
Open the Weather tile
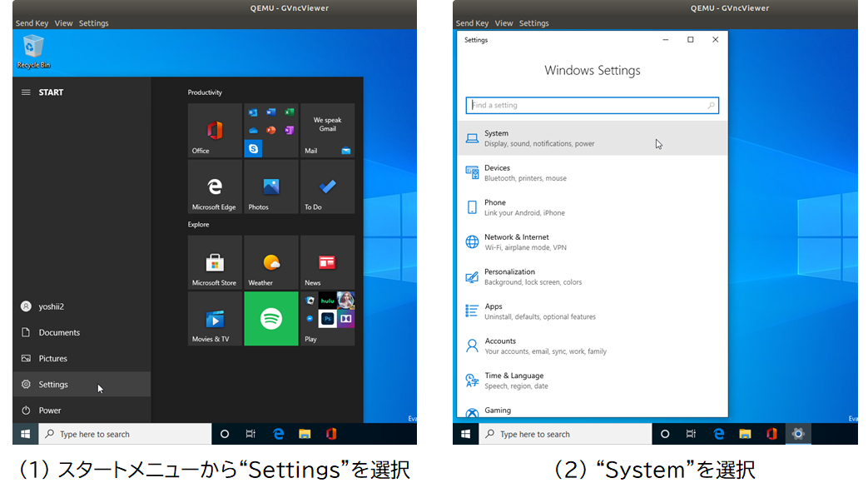pos(270,261)
